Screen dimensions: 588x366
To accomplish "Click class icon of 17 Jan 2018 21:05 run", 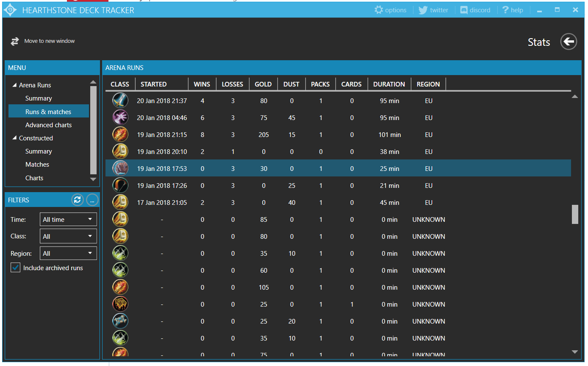I will click(120, 202).
